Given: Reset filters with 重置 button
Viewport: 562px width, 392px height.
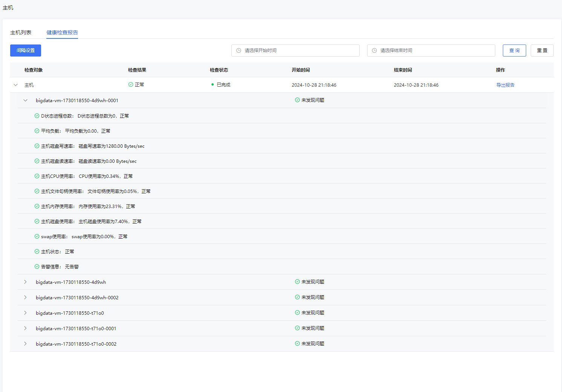Looking at the screenshot, I should [x=542, y=51].
